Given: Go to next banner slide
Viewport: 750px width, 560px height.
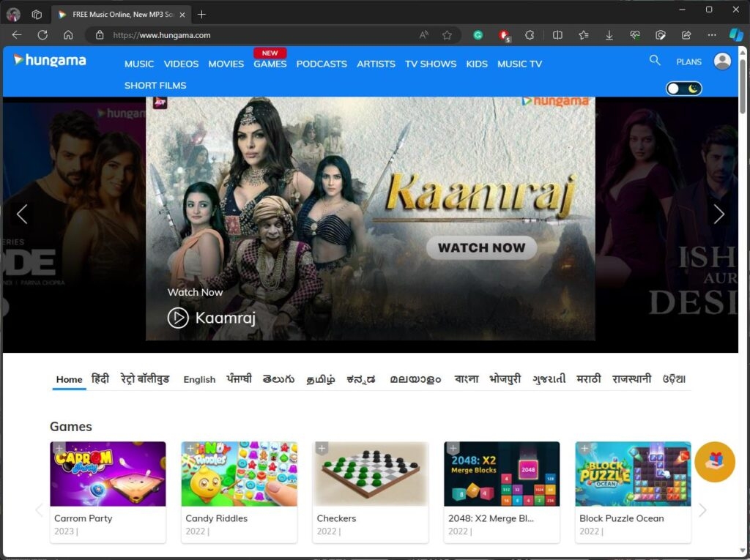Looking at the screenshot, I should tap(719, 214).
